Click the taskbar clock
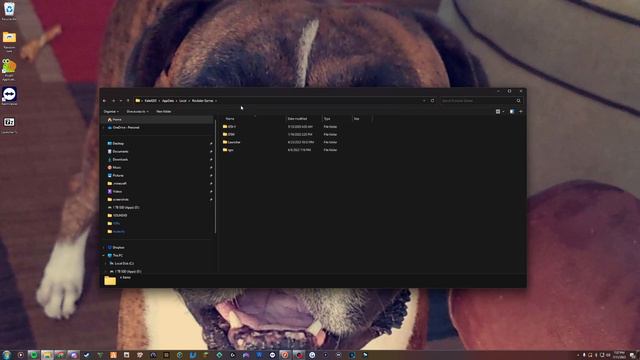 tap(619, 355)
